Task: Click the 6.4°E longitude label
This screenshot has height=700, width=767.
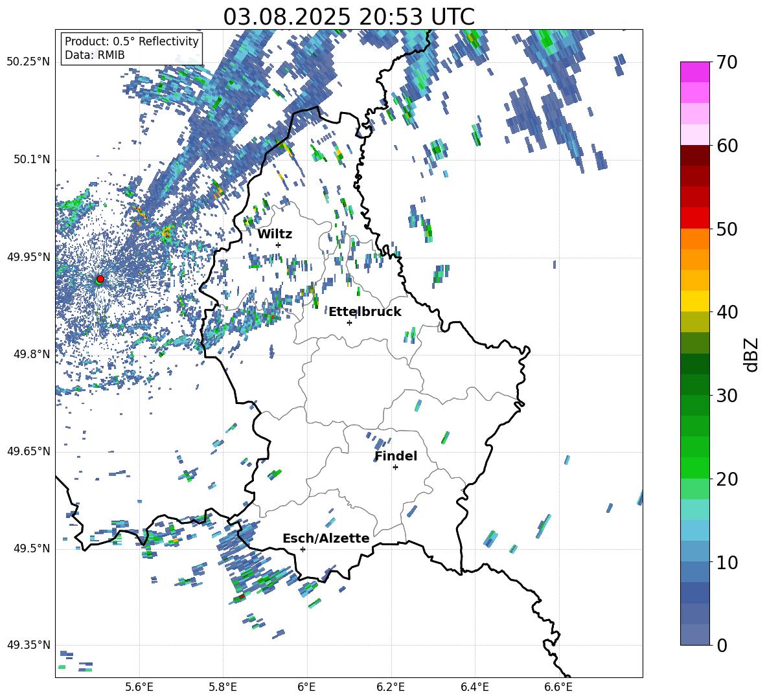Action: point(474,687)
